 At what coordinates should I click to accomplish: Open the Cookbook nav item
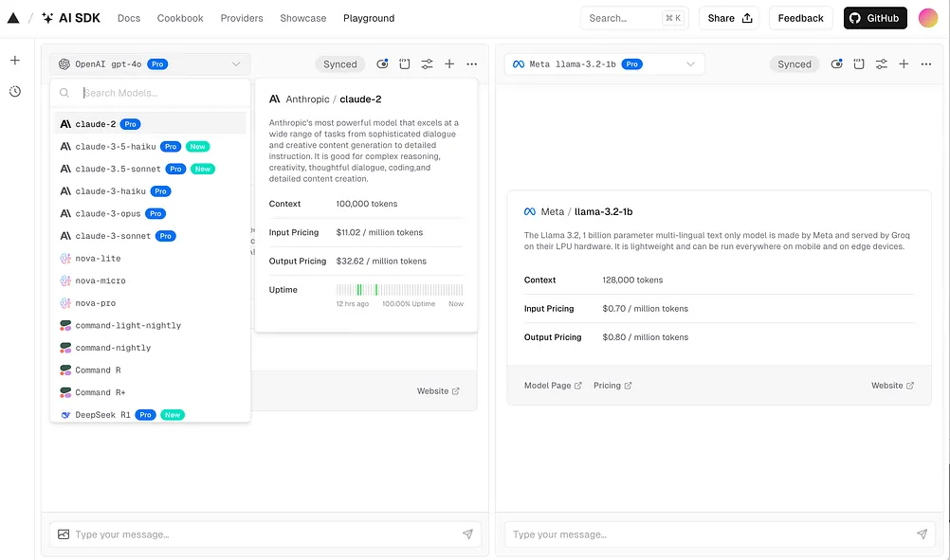click(x=180, y=18)
